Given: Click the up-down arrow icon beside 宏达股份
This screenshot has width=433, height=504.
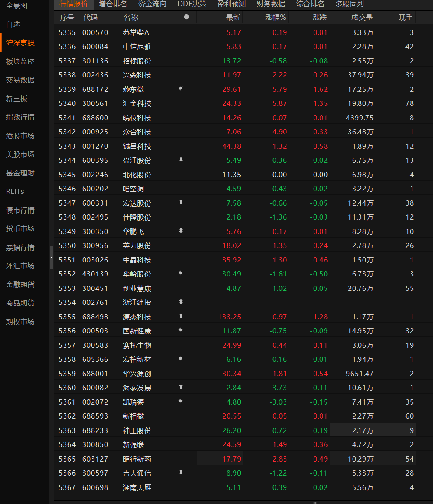Looking at the screenshot, I should [x=181, y=202].
